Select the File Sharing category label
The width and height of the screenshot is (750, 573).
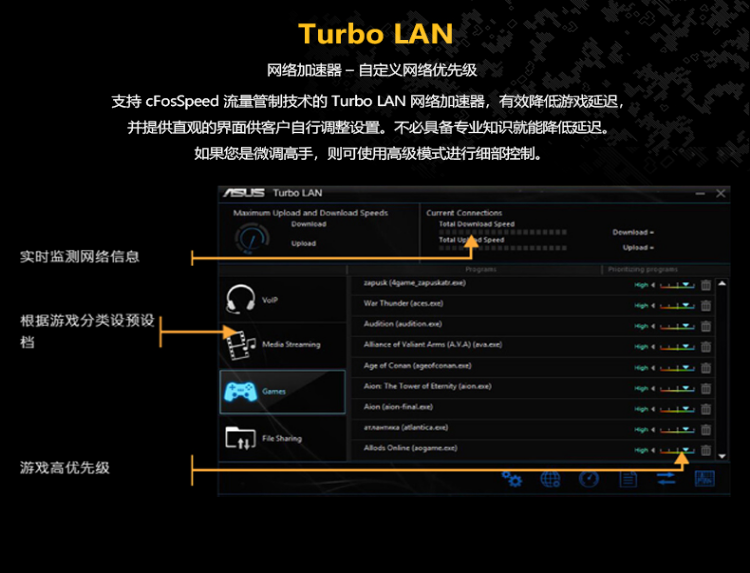pyautogui.click(x=282, y=438)
